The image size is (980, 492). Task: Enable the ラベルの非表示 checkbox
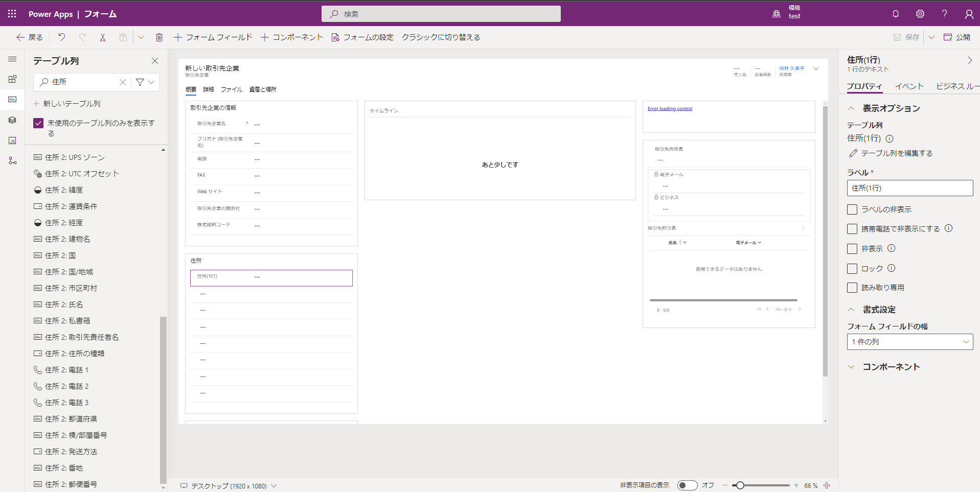852,209
